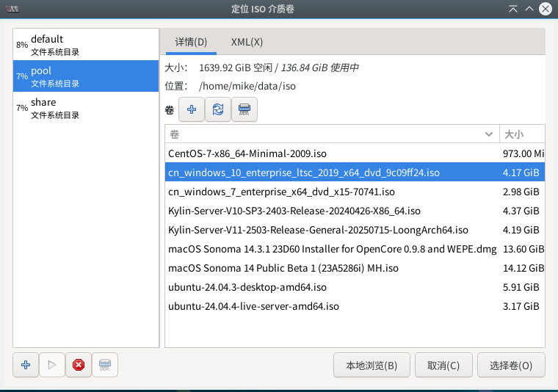The image size is (558, 392).
Task: Click the /home/mike/data/iso location text
Action: click(x=247, y=86)
